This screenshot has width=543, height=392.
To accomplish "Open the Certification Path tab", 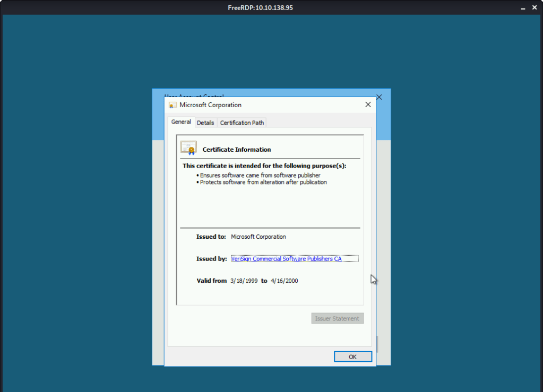I will [x=242, y=123].
